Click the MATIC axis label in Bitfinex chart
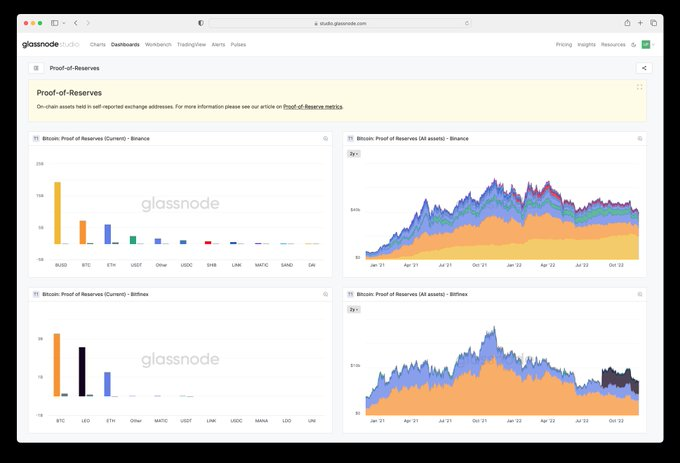The height and width of the screenshot is (463, 680). tap(161, 421)
